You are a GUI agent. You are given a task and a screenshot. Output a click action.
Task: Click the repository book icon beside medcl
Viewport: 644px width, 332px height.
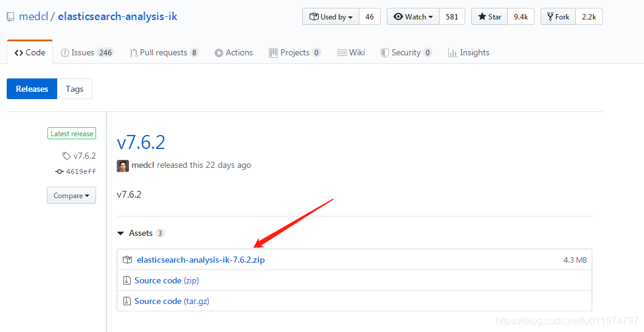click(x=10, y=17)
